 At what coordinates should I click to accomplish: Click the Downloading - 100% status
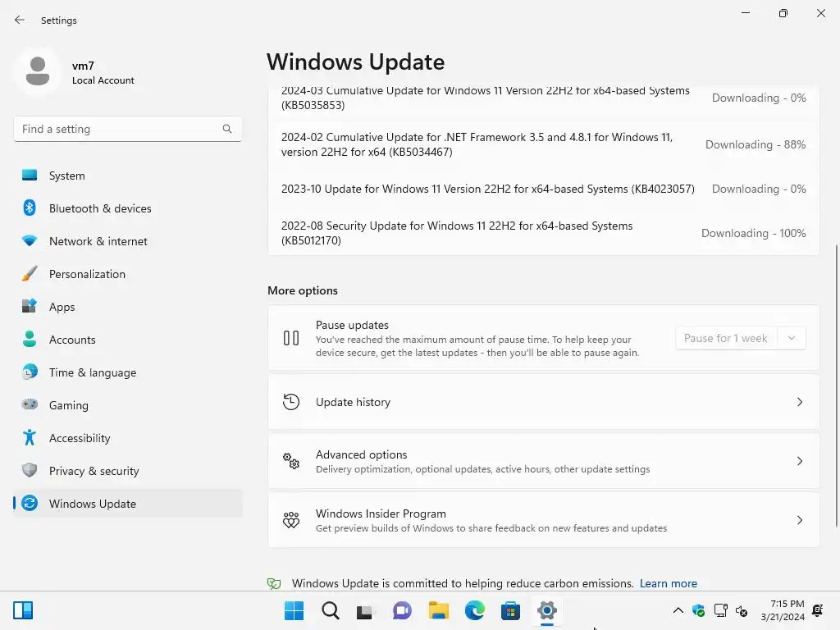coord(753,233)
